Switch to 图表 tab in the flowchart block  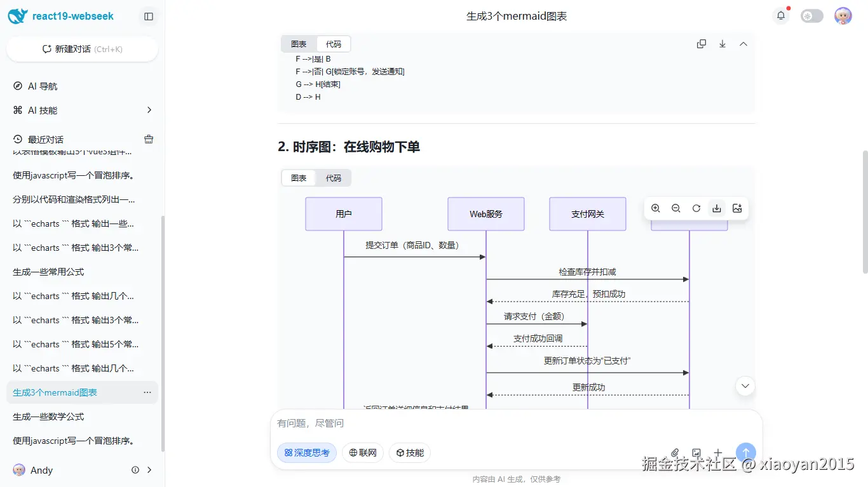pyautogui.click(x=299, y=44)
